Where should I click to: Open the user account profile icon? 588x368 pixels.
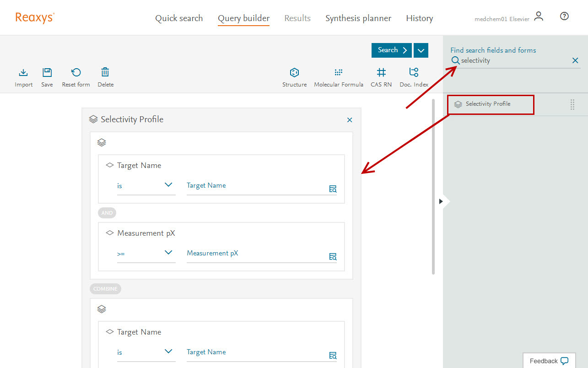coord(539,16)
